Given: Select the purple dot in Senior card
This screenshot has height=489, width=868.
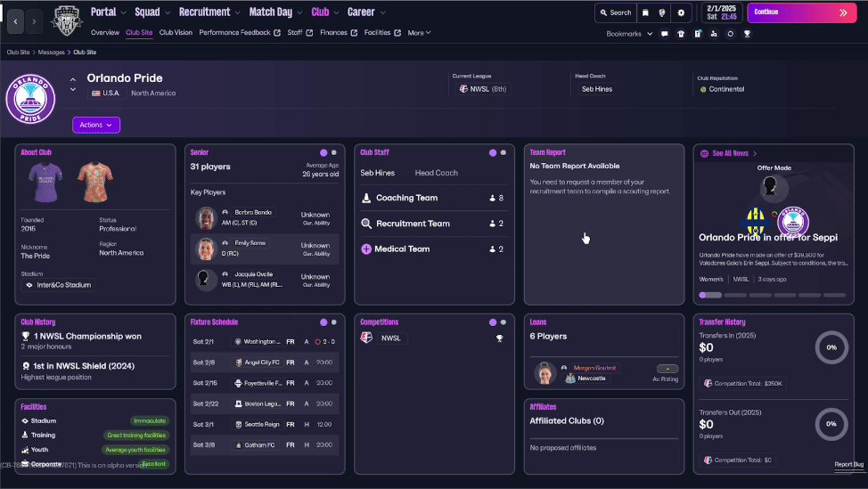Looking at the screenshot, I should pyautogui.click(x=323, y=152).
